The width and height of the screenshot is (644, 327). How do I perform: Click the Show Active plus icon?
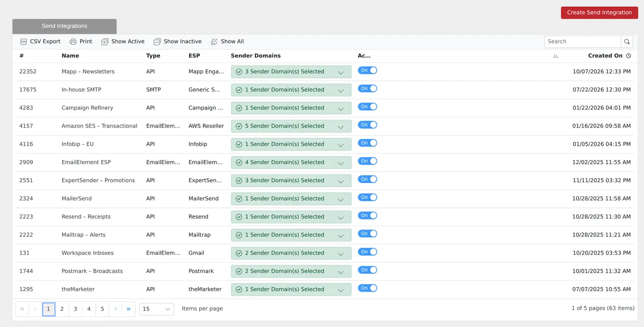[105, 41]
